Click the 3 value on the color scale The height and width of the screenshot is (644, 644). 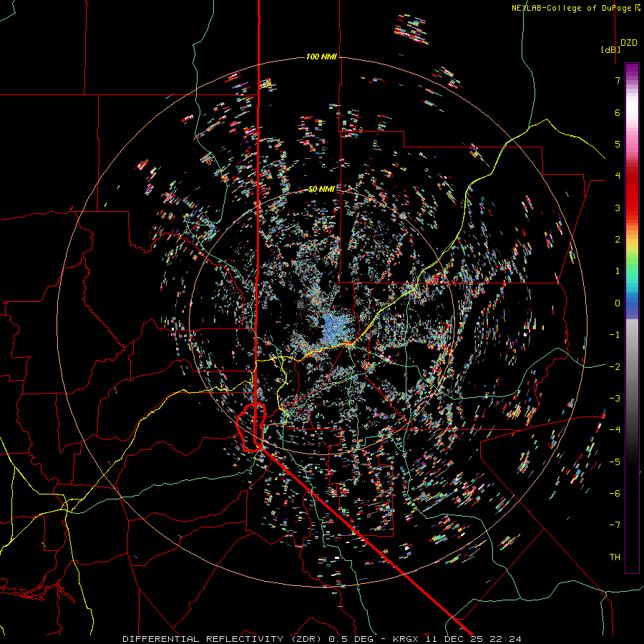point(618,208)
